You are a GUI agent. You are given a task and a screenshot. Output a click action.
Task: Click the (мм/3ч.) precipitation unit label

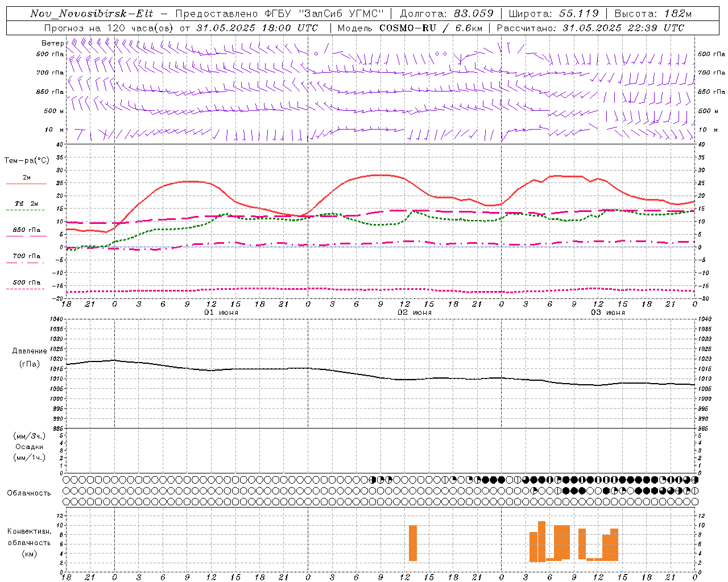pyautogui.click(x=30, y=436)
